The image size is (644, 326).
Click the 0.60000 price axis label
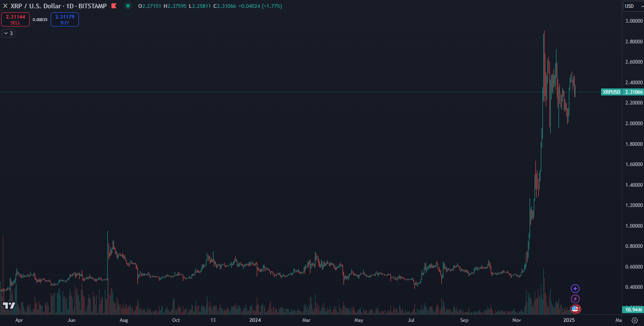click(634, 267)
